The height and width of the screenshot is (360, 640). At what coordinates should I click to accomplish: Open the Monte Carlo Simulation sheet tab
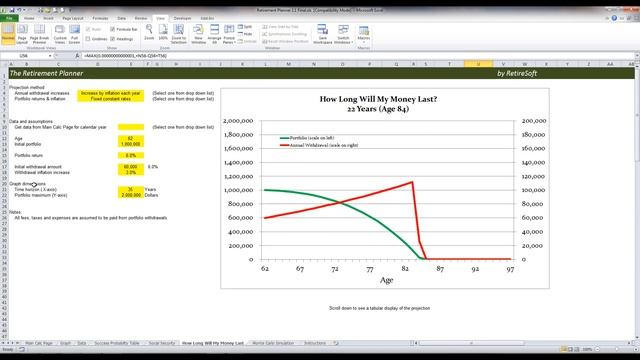tap(273, 343)
